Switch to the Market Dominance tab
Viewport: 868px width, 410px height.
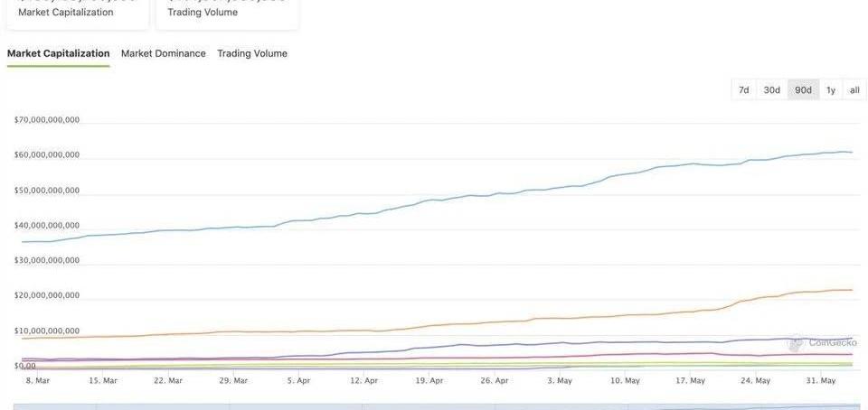click(164, 53)
